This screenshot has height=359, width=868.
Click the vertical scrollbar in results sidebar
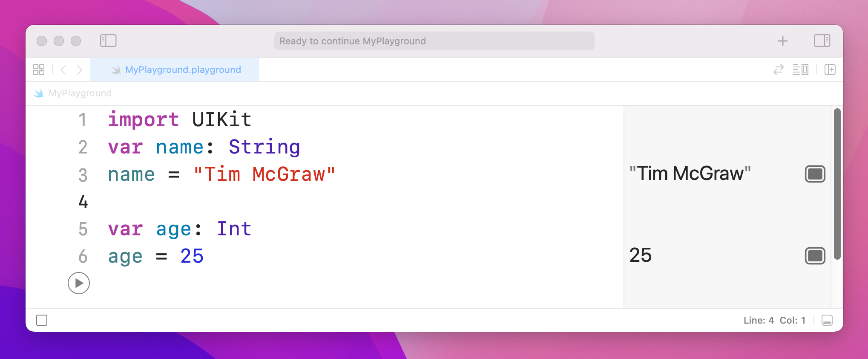(x=837, y=183)
